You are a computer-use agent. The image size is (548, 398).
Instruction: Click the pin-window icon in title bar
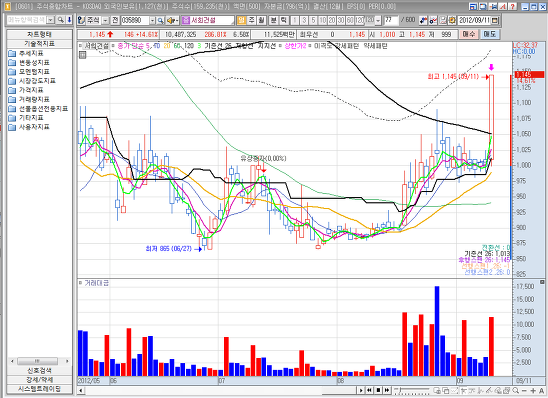(x=492, y=6)
